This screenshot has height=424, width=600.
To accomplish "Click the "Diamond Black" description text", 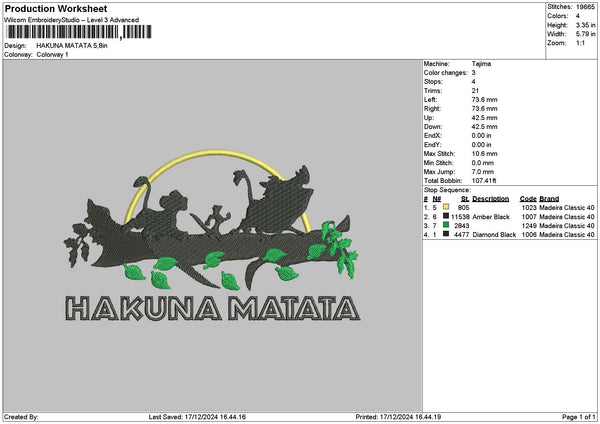I will pyautogui.click(x=494, y=235).
